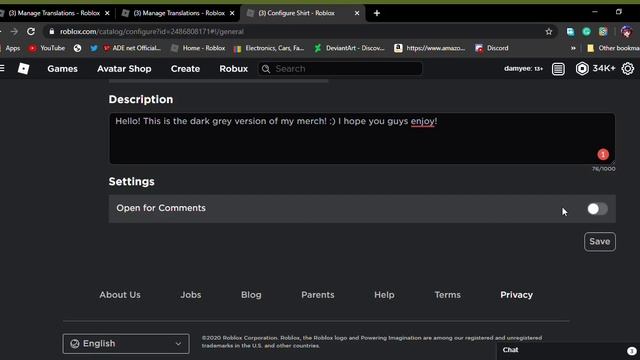Open the settings gear icon in Roblox header

pyautogui.click(x=627, y=69)
